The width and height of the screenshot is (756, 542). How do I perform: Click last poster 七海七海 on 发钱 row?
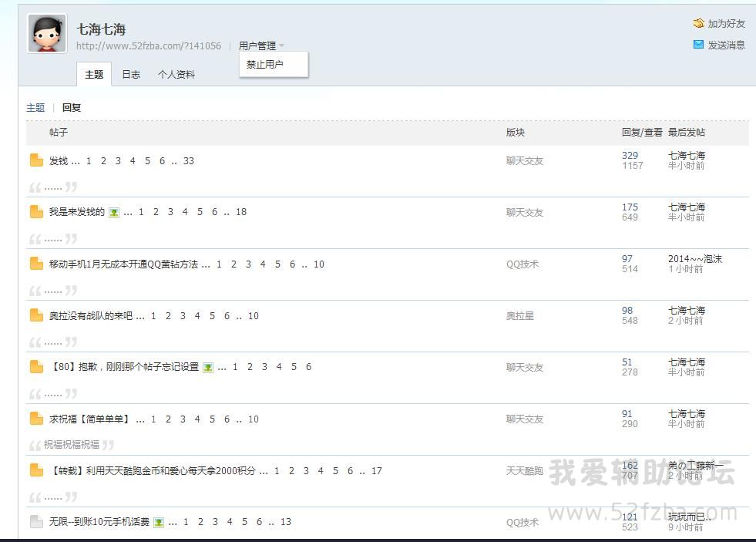coord(687,155)
